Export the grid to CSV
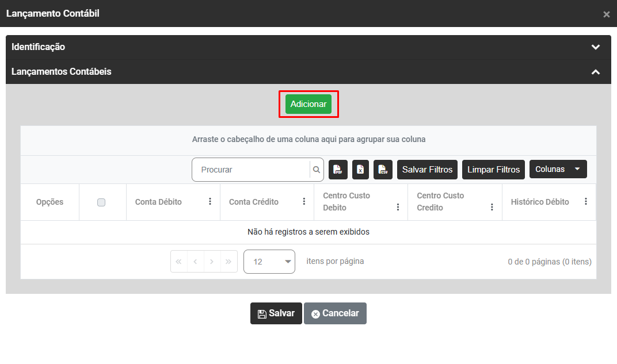This screenshot has height=364, width=617. [x=383, y=170]
